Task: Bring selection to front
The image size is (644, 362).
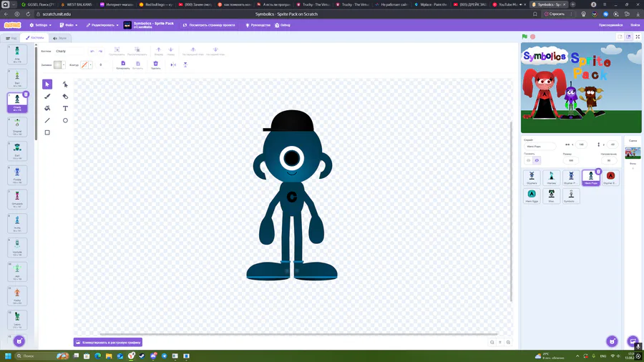Action: 193,49
